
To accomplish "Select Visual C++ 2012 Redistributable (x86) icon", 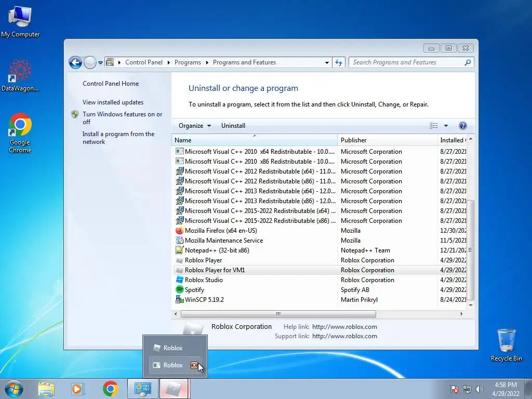I will [179, 181].
